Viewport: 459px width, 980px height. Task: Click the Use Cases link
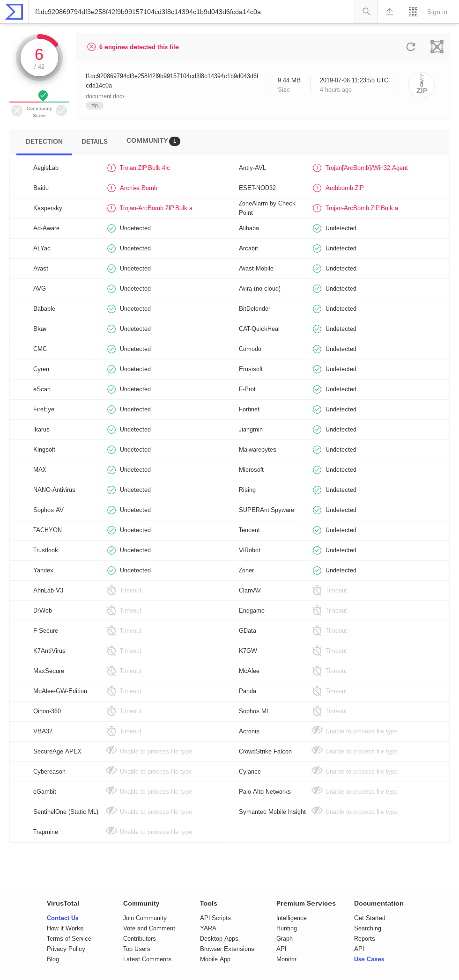(369, 959)
